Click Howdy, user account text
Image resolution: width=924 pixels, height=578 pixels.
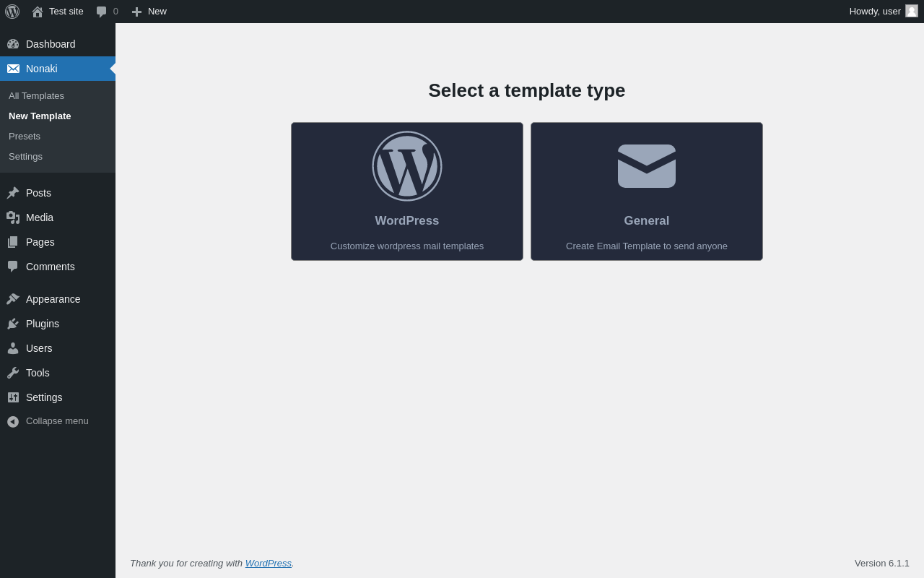click(875, 12)
